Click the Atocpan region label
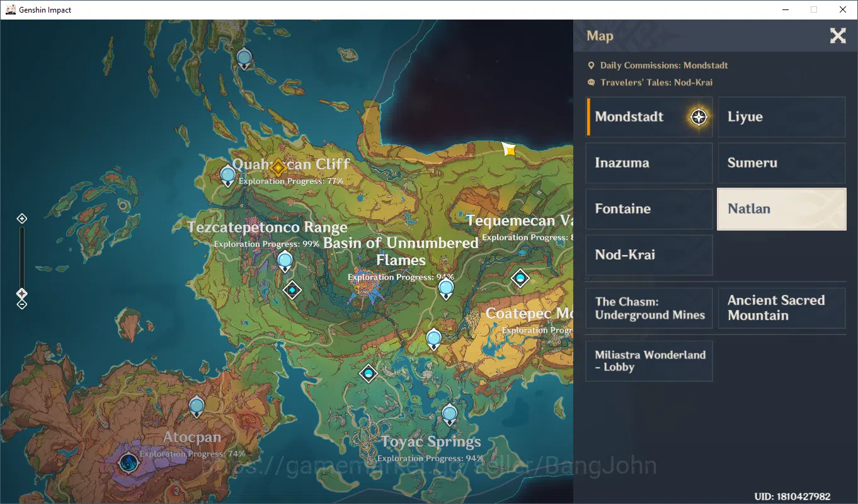 [x=192, y=437]
